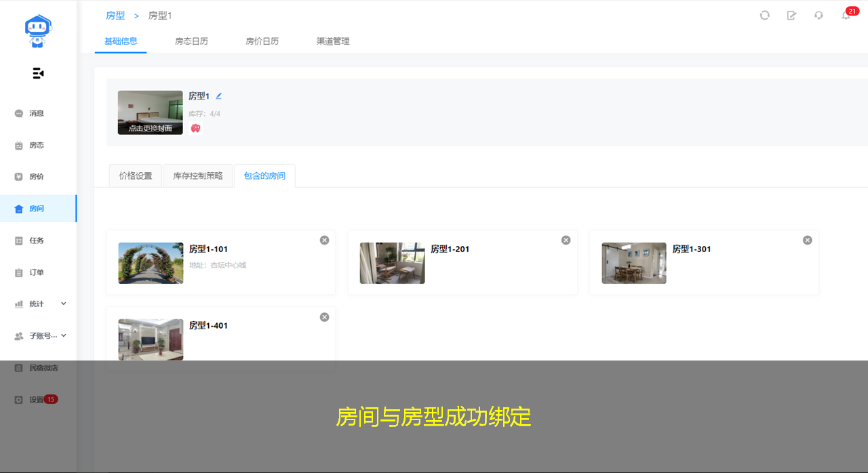
Task: Open 库存控制策略 tab
Action: pyautogui.click(x=198, y=176)
